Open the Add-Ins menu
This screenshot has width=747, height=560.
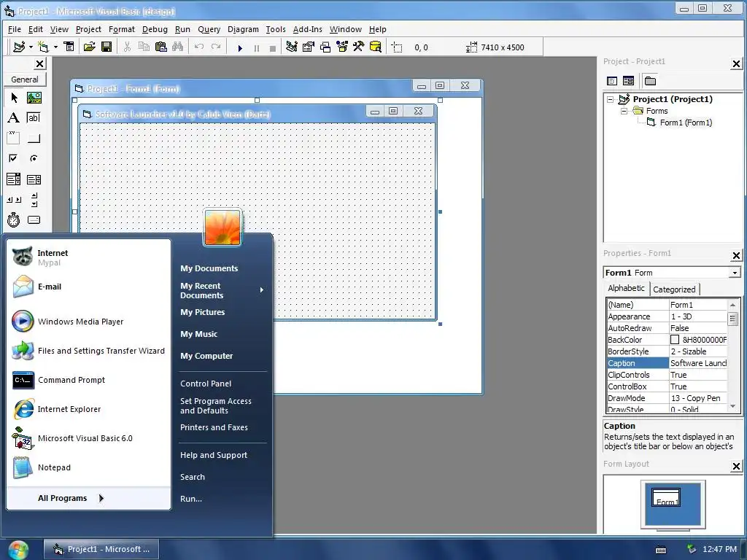point(307,29)
